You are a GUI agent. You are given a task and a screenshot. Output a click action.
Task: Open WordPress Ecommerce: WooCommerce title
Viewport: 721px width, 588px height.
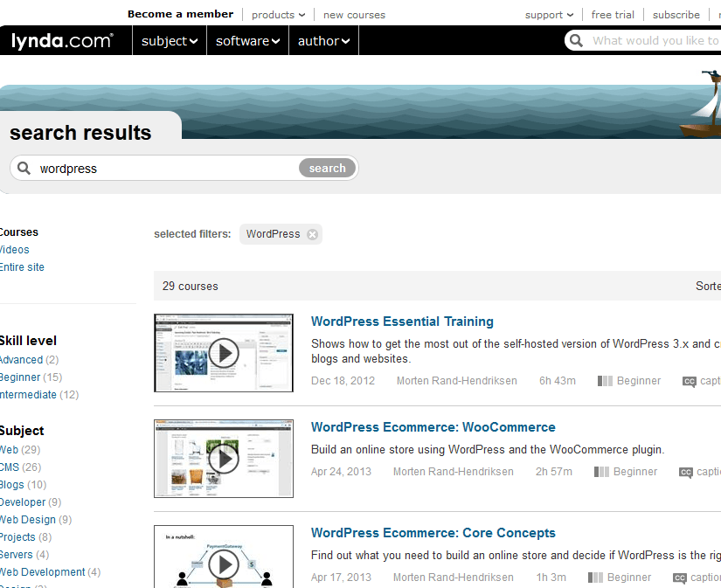point(433,427)
